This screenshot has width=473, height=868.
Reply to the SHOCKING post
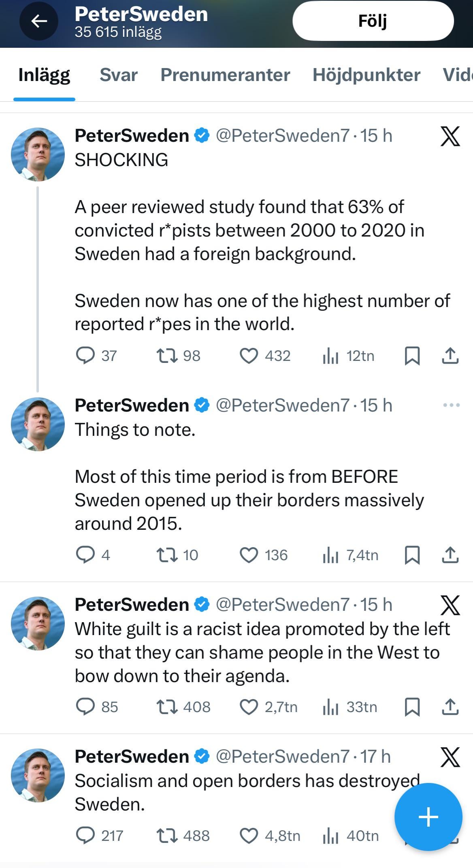85,356
